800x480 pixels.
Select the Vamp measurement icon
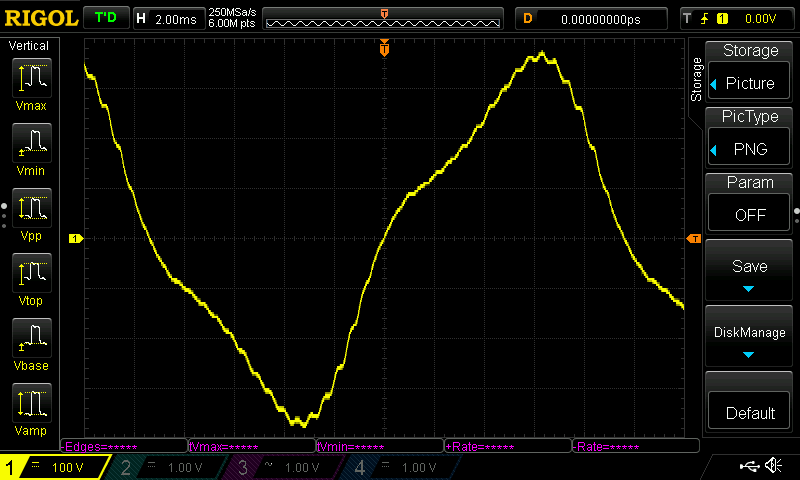pos(32,403)
